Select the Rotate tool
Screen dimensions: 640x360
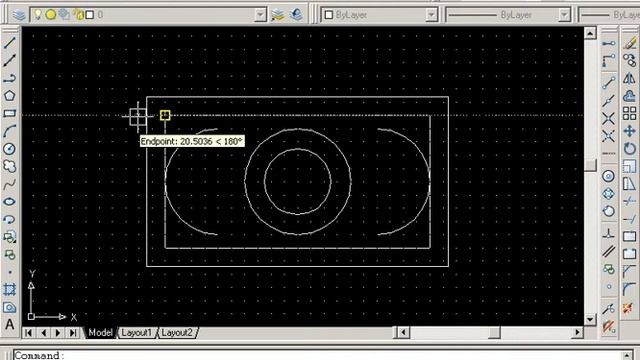pyautogui.click(x=629, y=149)
